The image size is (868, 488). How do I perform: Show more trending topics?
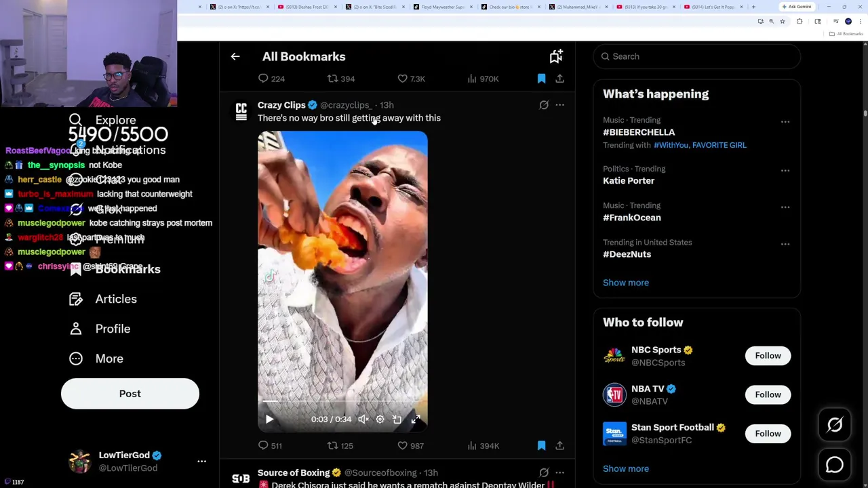pos(626,283)
